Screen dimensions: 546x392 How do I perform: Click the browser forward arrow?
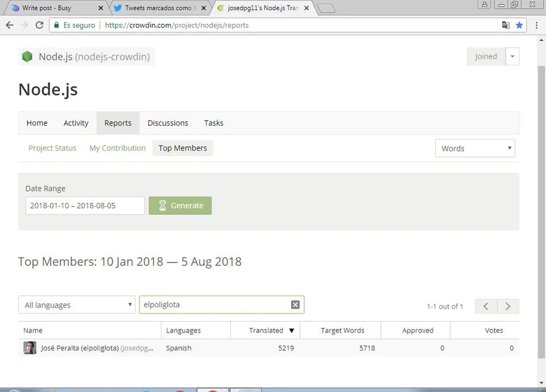[24, 25]
